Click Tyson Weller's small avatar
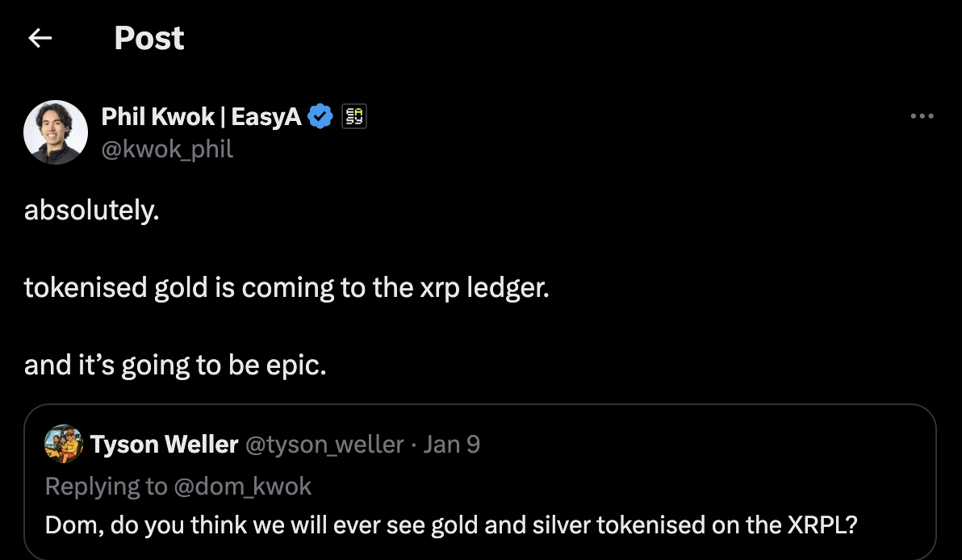The width and height of the screenshot is (962, 560). click(63, 444)
